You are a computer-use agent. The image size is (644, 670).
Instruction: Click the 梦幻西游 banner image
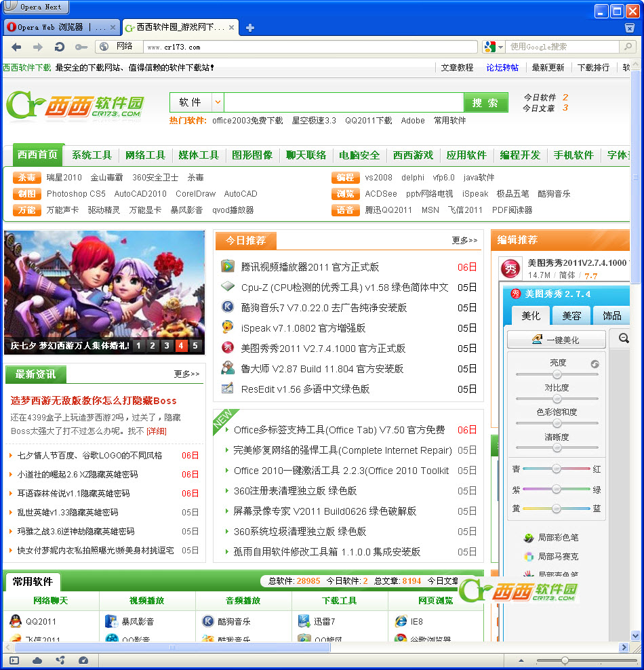pyautogui.click(x=104, y=292)
